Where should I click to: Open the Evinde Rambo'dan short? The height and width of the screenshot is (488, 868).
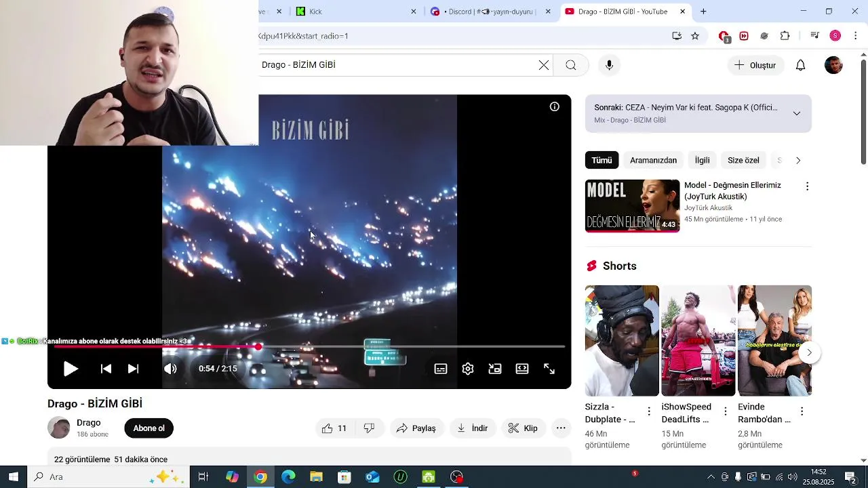774,341
